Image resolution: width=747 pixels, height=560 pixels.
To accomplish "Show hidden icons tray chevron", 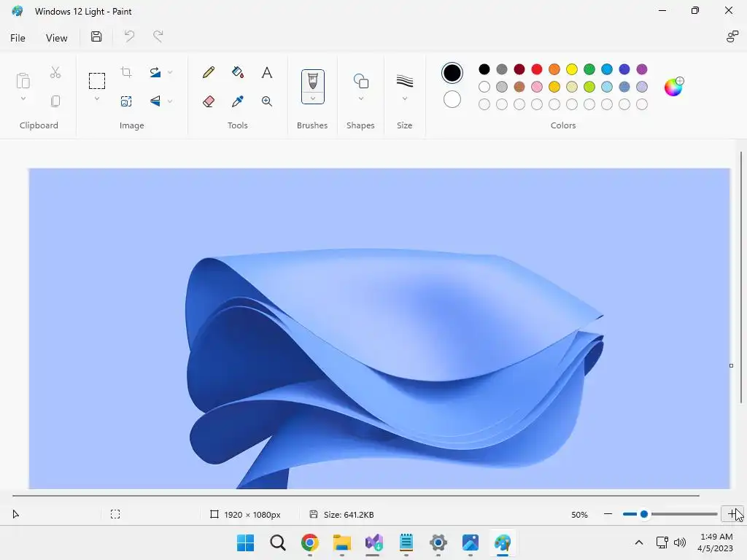I will tap(639, 542).
